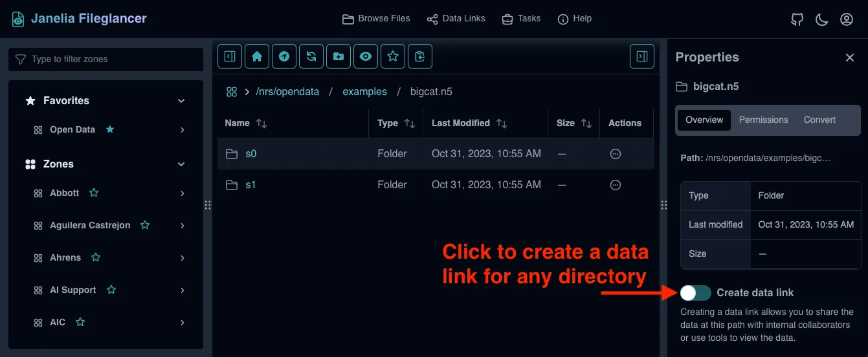Navigate to examples breadcrumb link
This screenshot has width=868, height=357.
click(364, 92)
